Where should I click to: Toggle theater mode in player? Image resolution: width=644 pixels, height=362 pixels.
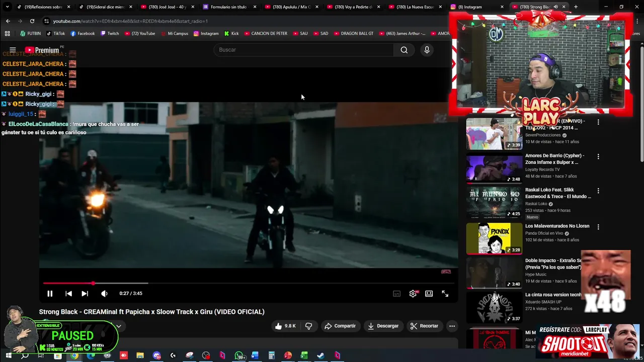429,294
